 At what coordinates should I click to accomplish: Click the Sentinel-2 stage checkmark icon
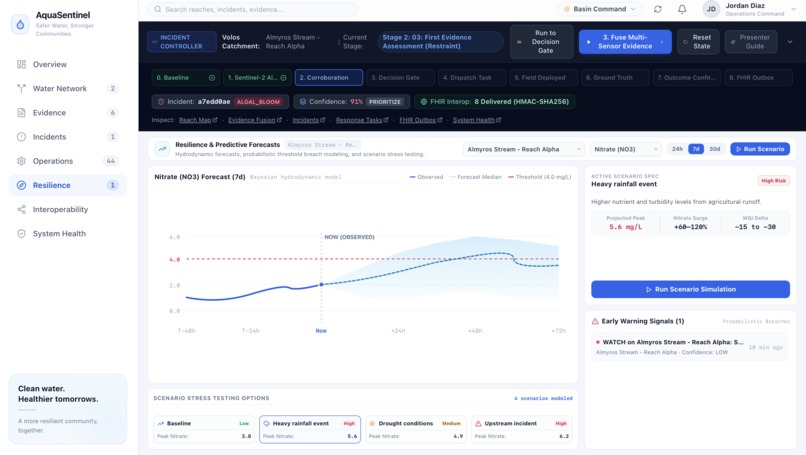[x=283, y=78]
